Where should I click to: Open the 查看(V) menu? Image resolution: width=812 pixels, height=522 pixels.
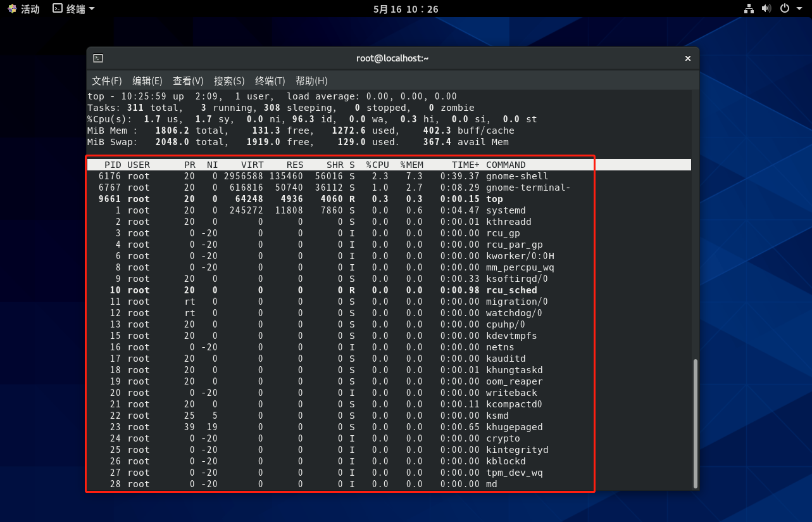coord(188,81)
